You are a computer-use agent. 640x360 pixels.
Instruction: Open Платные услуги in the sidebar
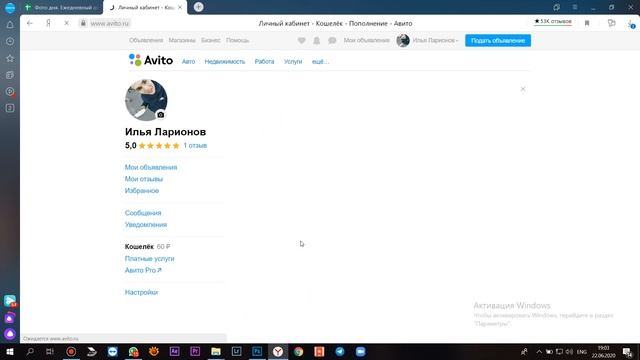point(149,259)
